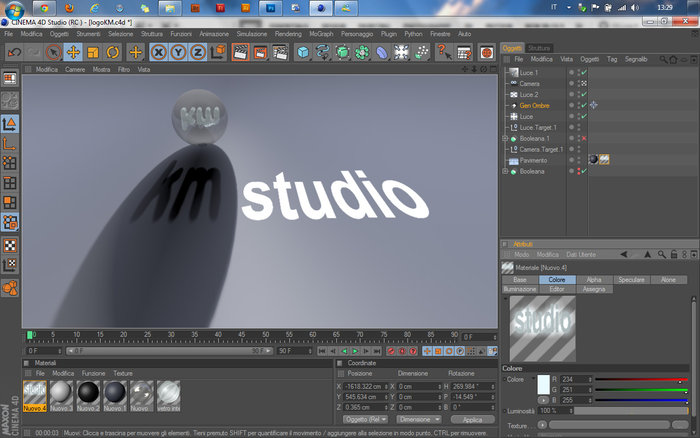Image resolution: width=700 pixels, height=438 pixels.
Task: Render the active view clapperboard icon
Action: pyautogui.click(x=240, y=52)
